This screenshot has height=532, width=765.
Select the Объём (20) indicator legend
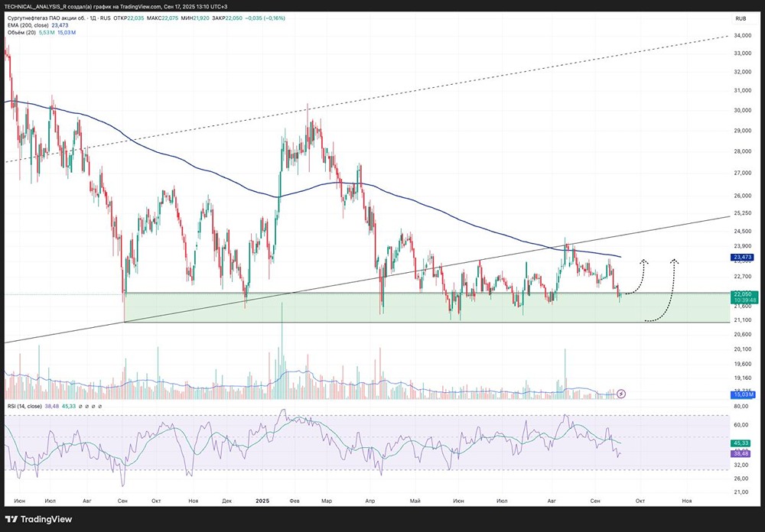pyautogui.click(x=21, y=33)
